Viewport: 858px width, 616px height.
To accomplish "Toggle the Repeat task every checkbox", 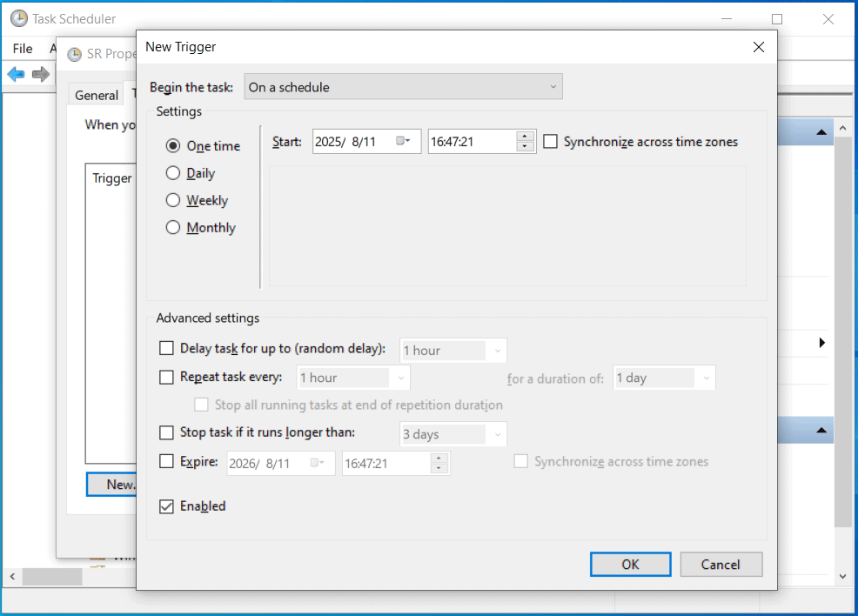I will tap(167, 378).
